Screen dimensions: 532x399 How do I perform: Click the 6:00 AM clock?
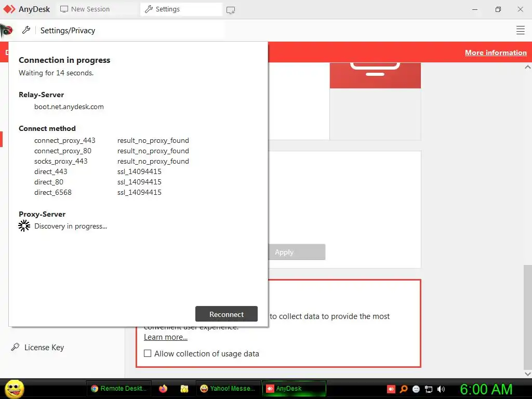pos(486,389)
